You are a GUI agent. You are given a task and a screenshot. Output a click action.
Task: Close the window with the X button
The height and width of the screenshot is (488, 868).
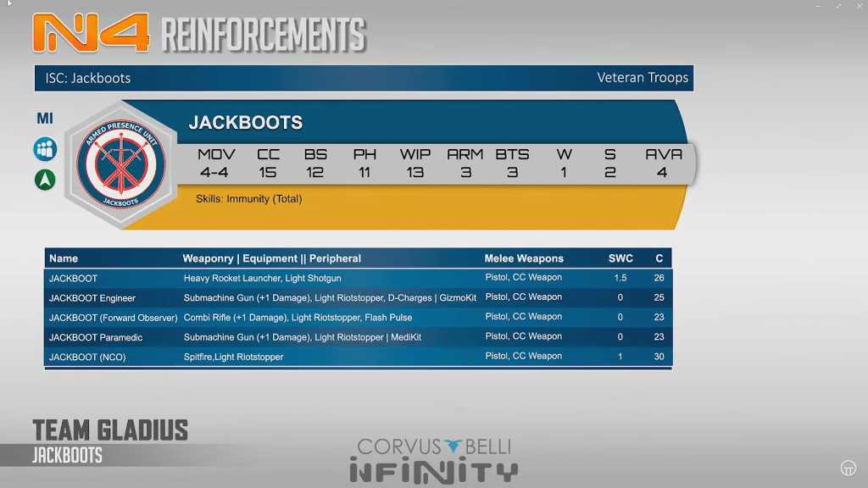click(859, 6)
